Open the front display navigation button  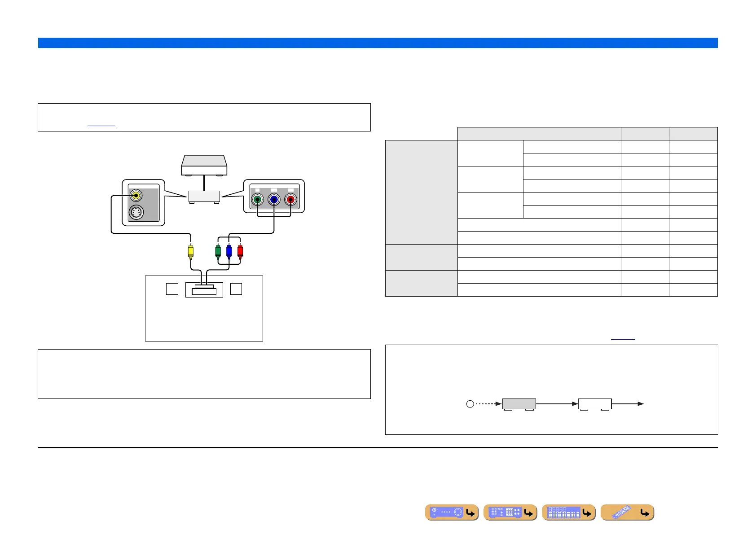click(568, 512)
